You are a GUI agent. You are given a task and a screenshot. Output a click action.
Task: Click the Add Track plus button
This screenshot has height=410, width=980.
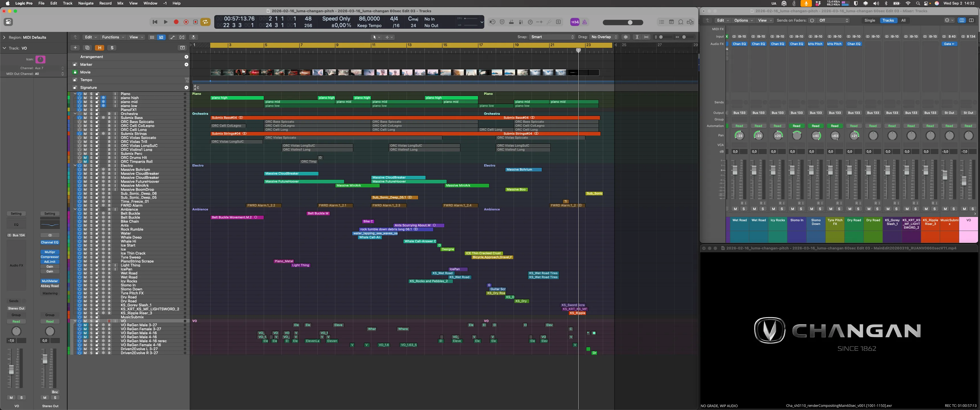75,48
